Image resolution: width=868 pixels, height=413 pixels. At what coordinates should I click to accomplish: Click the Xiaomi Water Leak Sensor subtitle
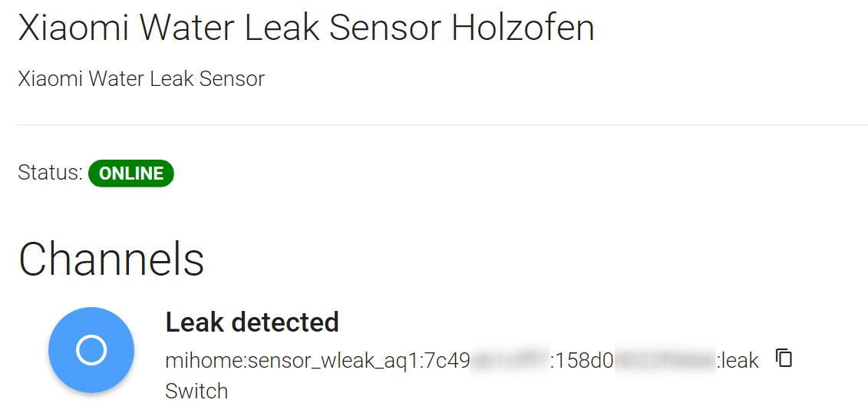(x=141, y=78)
